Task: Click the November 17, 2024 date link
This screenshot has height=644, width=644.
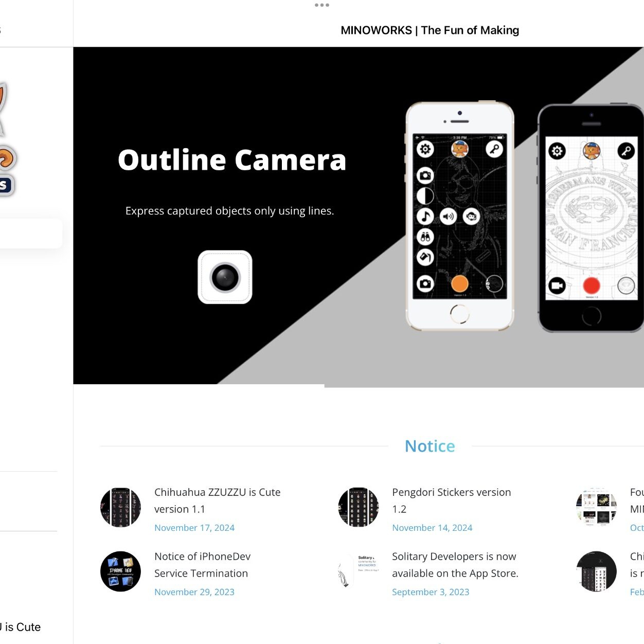Action: [x=194, y=528]
